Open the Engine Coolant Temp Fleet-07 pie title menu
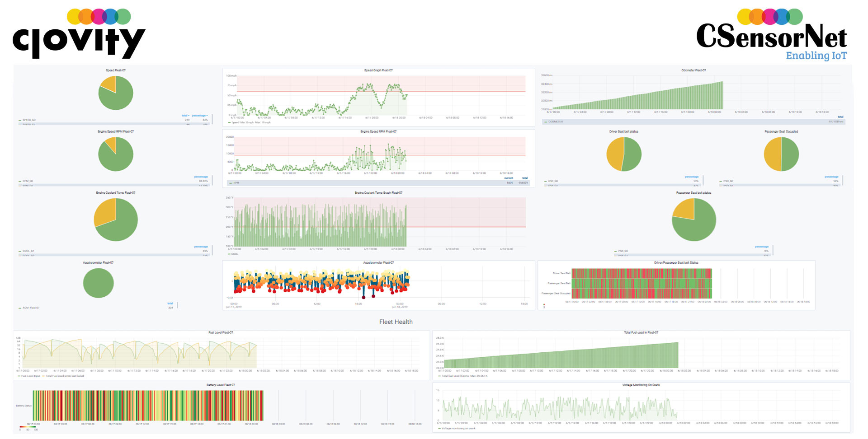The width and height of the screenshot is (868, 439). pyautogui.click(x=116, y=193)
